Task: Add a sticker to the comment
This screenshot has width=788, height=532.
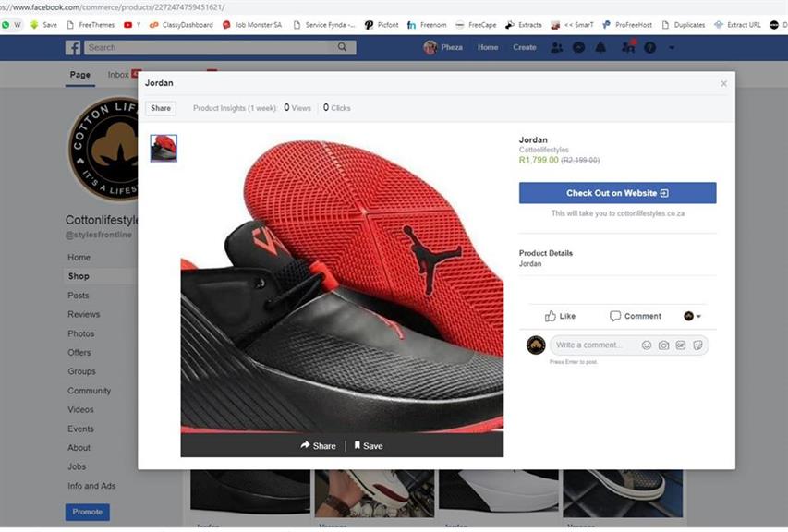Action: (698, 345)
